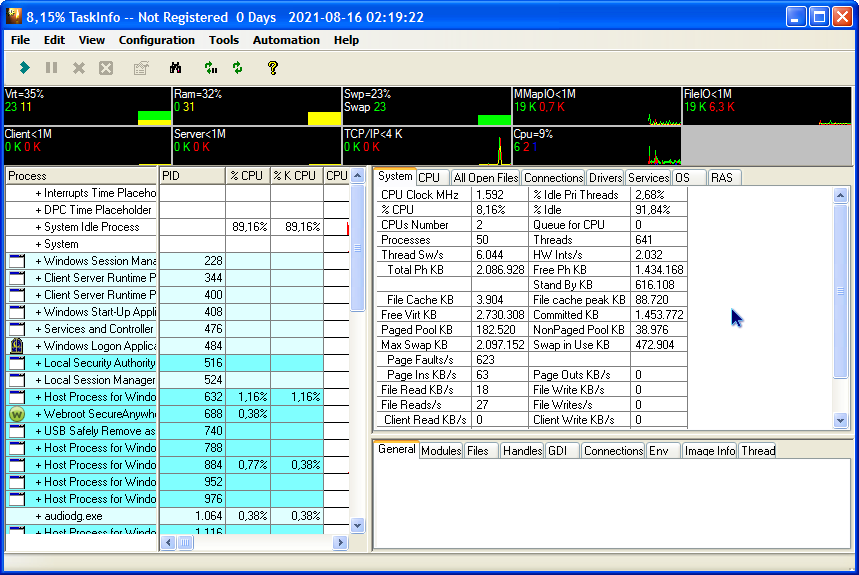The height and width of the screenshot is (575, 859).
Task: Click the Swap in Use KB value 472.904
Action: tap(655, 345)
